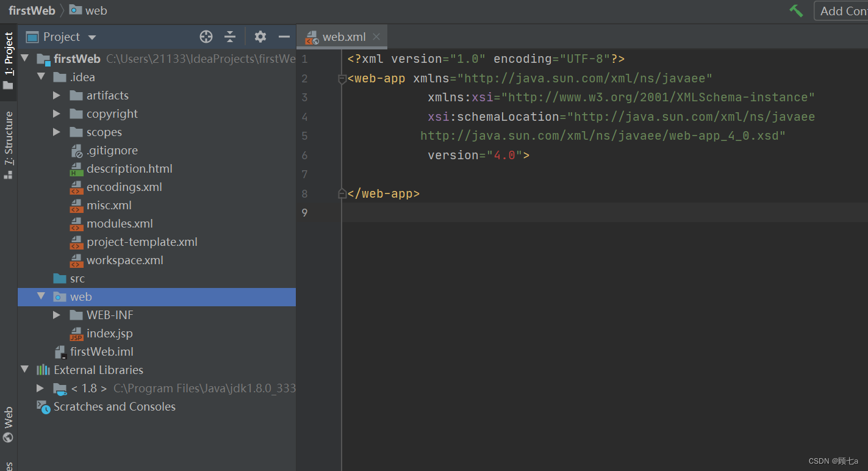Expand the copyright folder
This screenshot has height=471, width=868.
click(57, 113)
